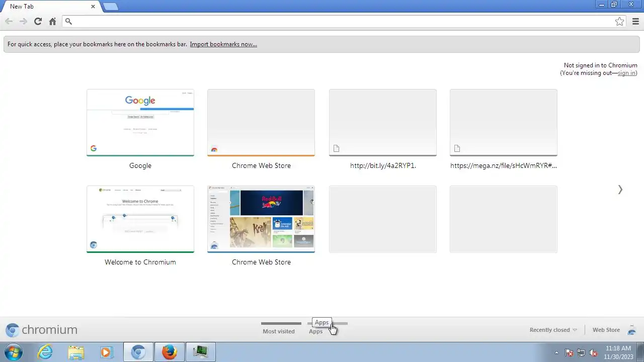Open the http://bit.ly/4a2RYP1 tile
The width and height of the screenshot is (644, 362).
[x=383, y=123]
